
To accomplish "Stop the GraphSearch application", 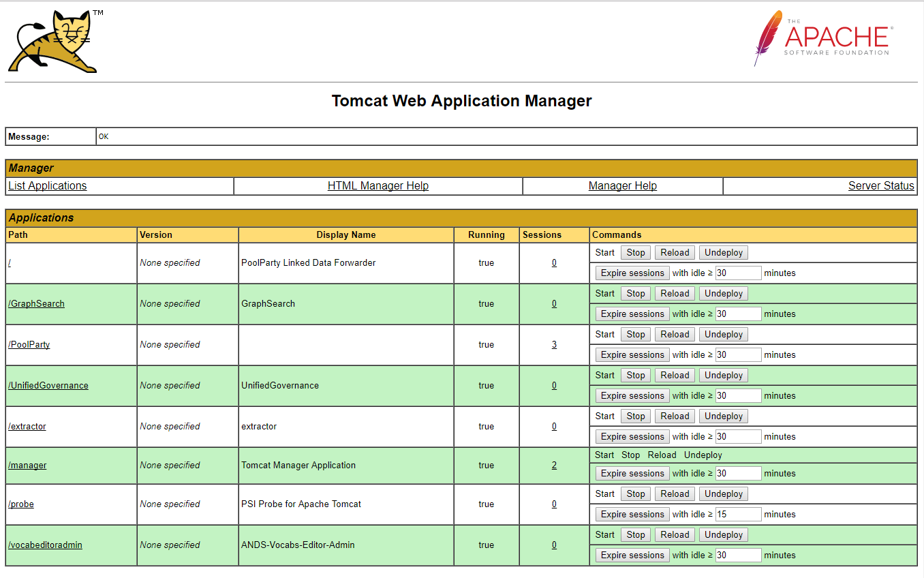I will click(636, 293).
